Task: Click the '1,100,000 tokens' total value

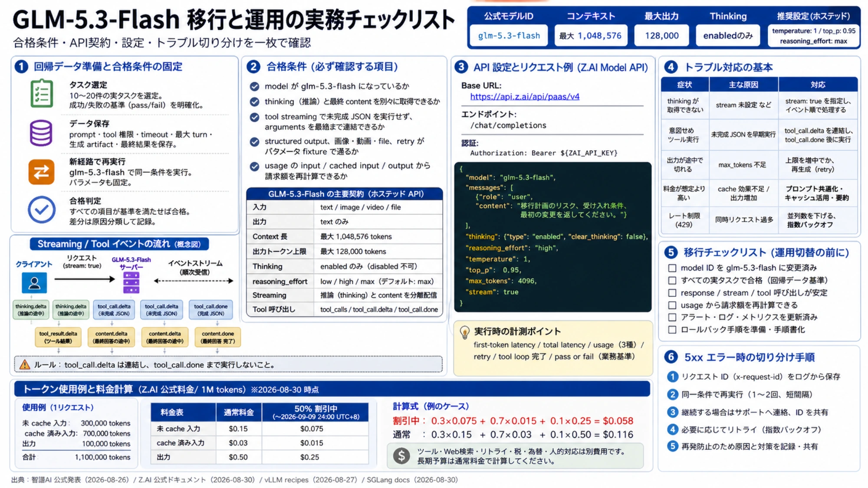Action: [x=102, y=457]
